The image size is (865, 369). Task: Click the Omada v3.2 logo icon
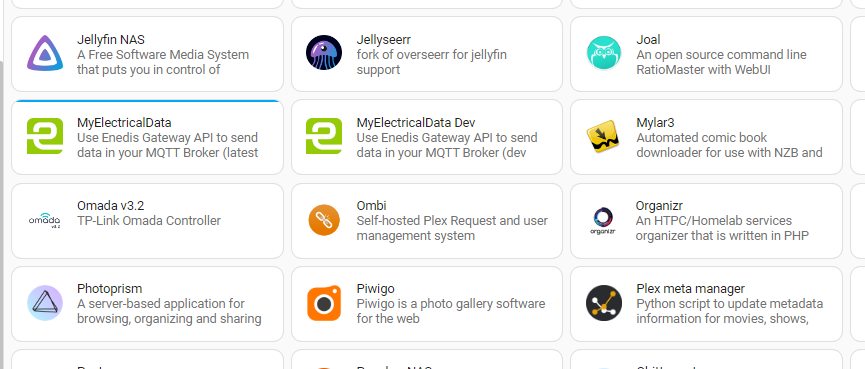click(45, 220)
